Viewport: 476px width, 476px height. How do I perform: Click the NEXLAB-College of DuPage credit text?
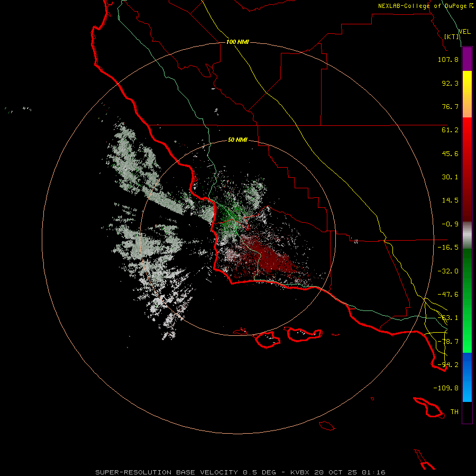coord(423,6)
